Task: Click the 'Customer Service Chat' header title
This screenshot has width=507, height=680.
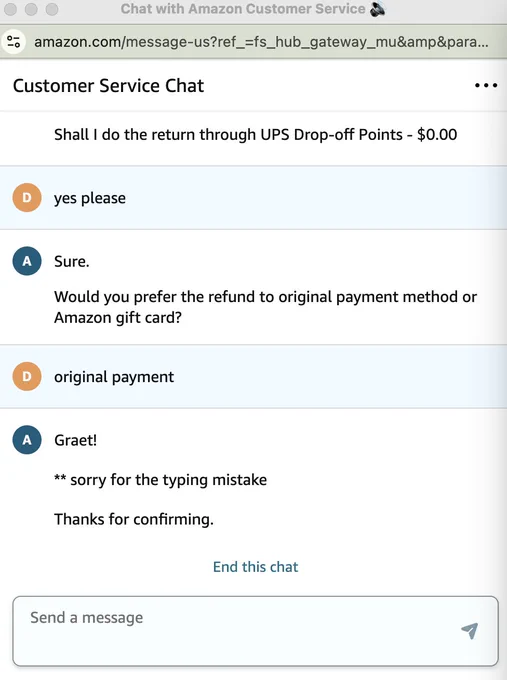Action: click(x=108, y=85)
